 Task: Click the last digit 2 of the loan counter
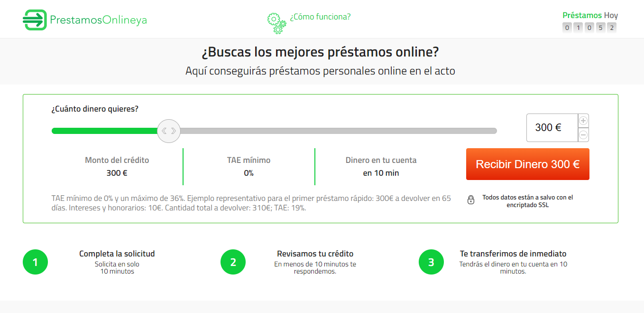tap(612, 28)
